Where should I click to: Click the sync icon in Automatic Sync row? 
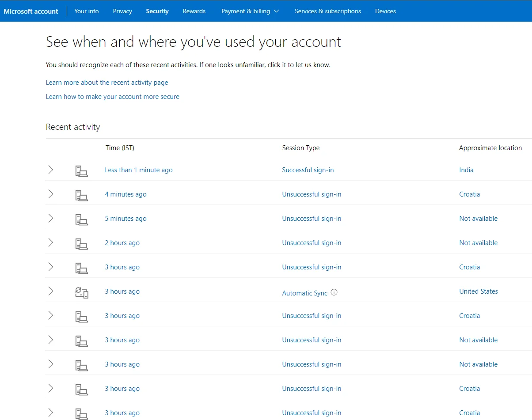(82, 292)
